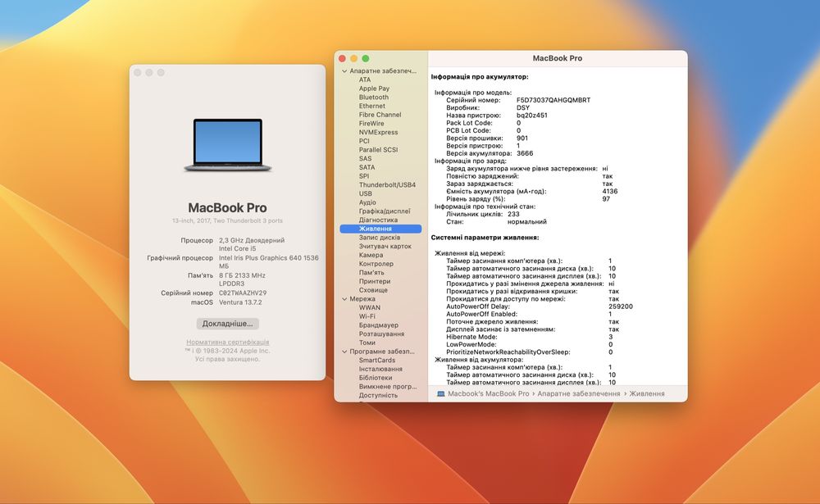Screen dimensions: 820x504
Task: Click the Mac serial number C02TWAAZHV29
Action: point(243,293)
